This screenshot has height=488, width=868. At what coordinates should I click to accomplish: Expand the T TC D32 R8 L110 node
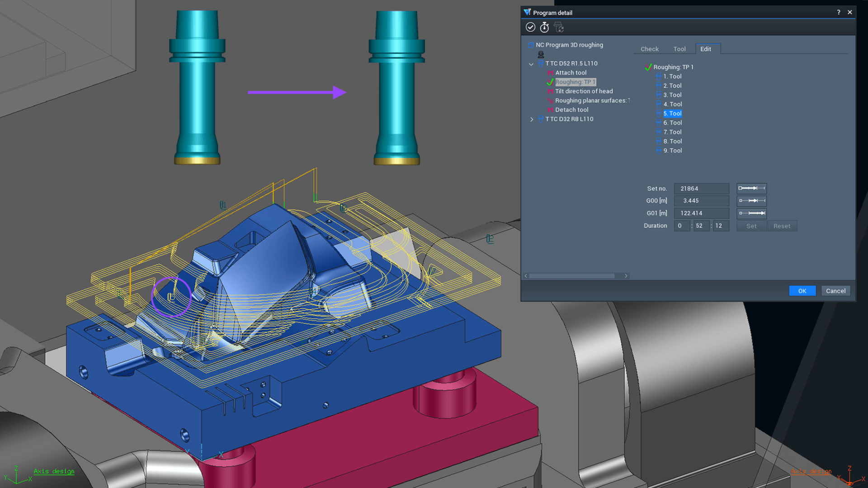point(532,119)
